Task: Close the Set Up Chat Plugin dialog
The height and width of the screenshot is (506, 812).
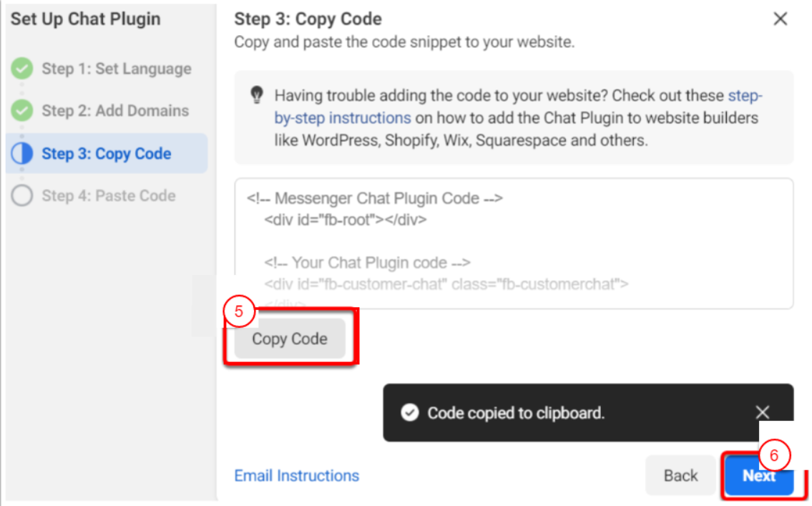Action: [781, 19]
